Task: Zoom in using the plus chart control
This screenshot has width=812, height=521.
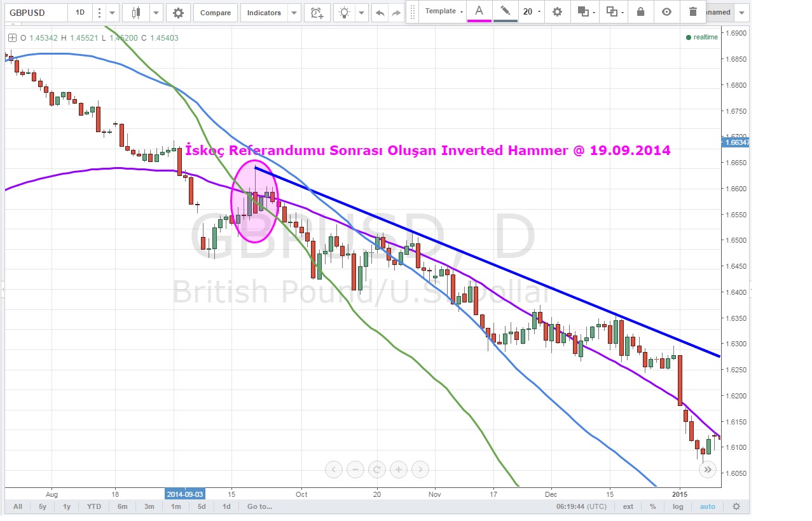Action: coord(398,470)
